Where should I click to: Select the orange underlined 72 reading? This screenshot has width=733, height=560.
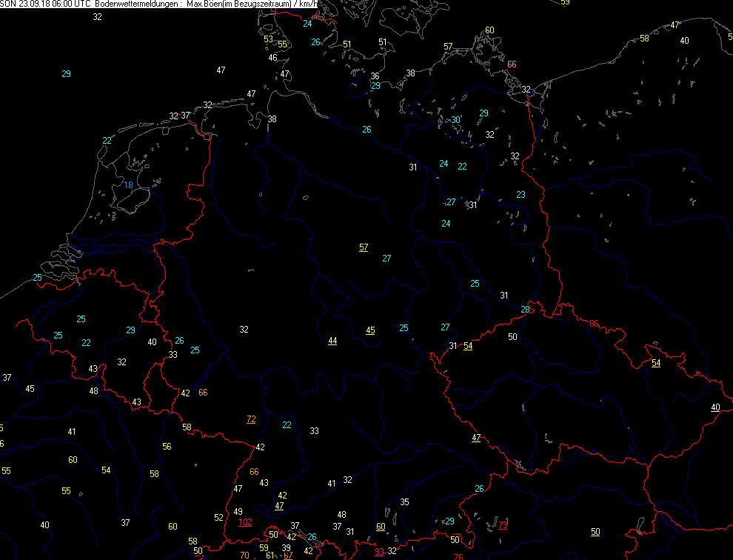tap(251, 419)
